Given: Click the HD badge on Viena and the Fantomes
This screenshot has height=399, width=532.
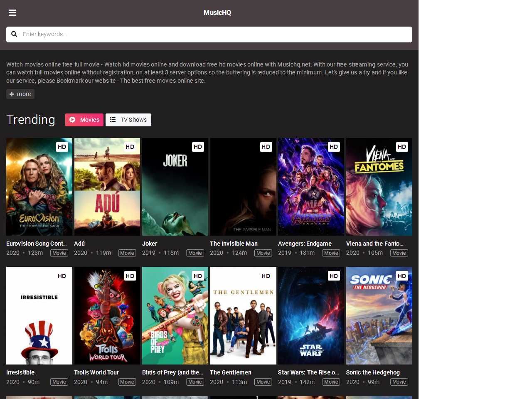Looking at the screenshot, I should tap(402, 147).
